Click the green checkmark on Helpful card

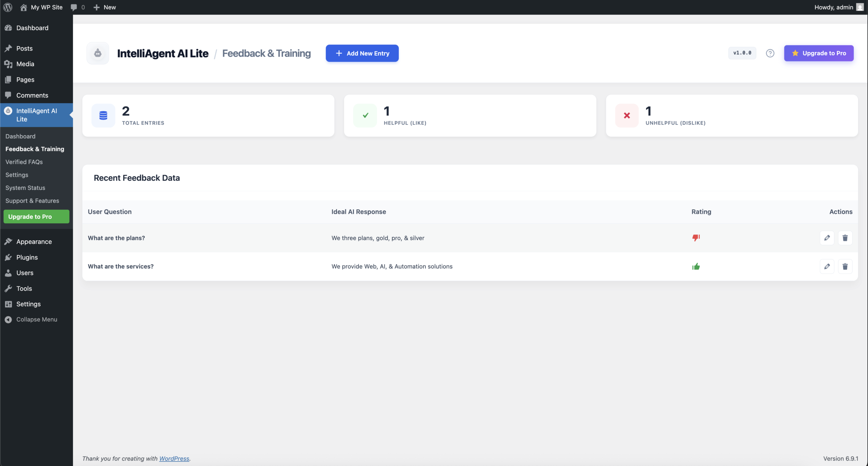point(364,115)
